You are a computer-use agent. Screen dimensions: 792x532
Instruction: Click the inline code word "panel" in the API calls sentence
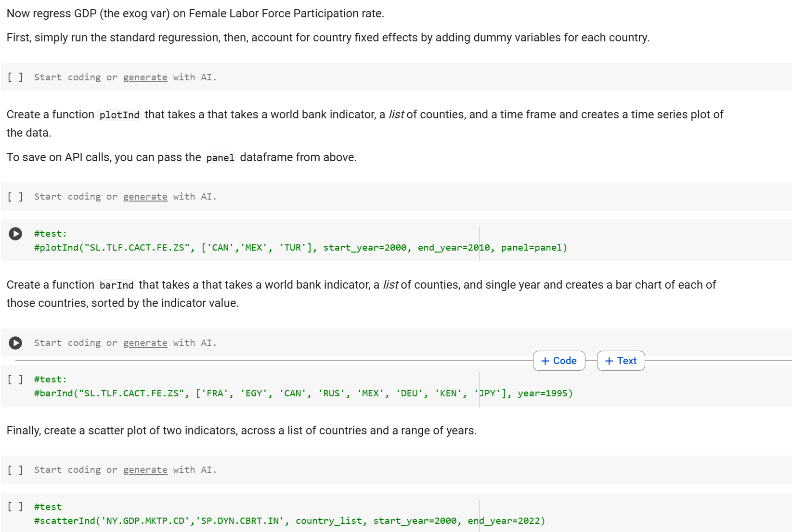[x=220, y=158]
